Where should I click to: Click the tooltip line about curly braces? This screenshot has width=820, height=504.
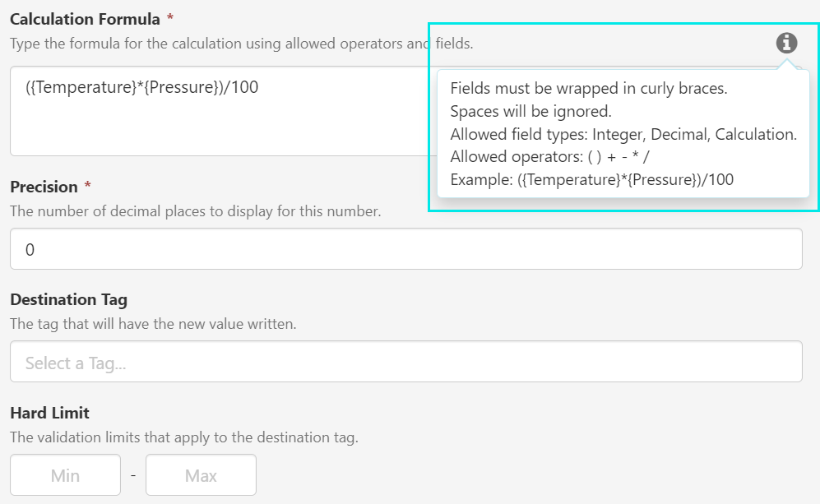pos(589,89)
